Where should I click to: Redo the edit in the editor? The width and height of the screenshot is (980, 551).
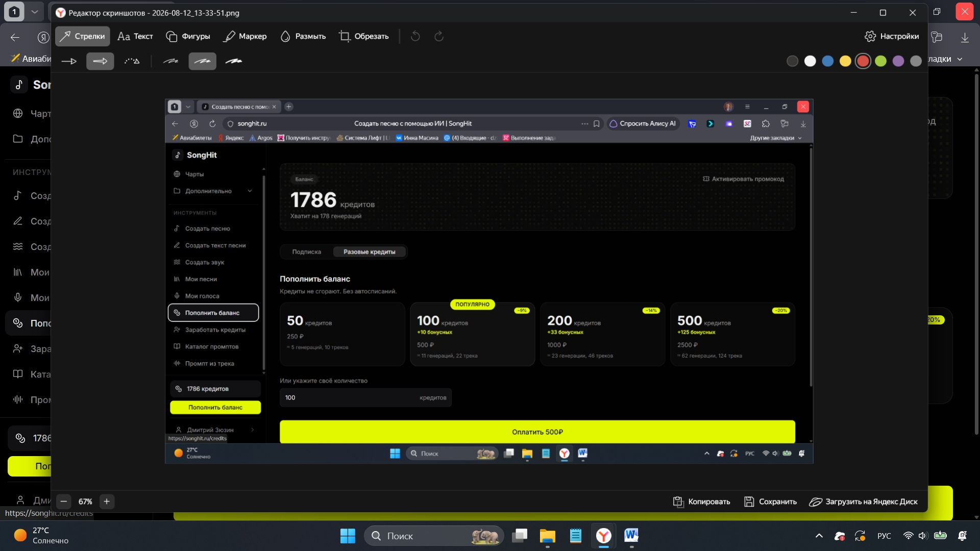tap(439, 36)
